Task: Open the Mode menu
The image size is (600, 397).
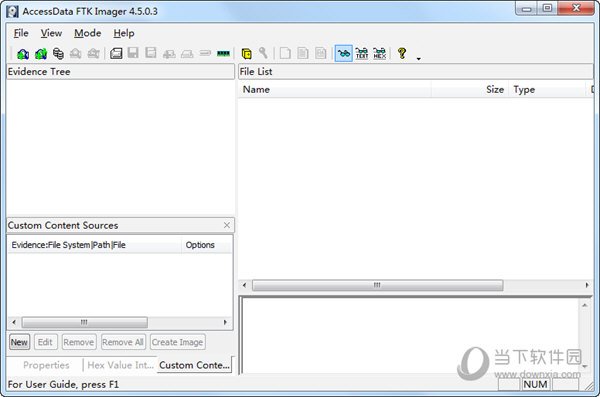Action: 88,33
